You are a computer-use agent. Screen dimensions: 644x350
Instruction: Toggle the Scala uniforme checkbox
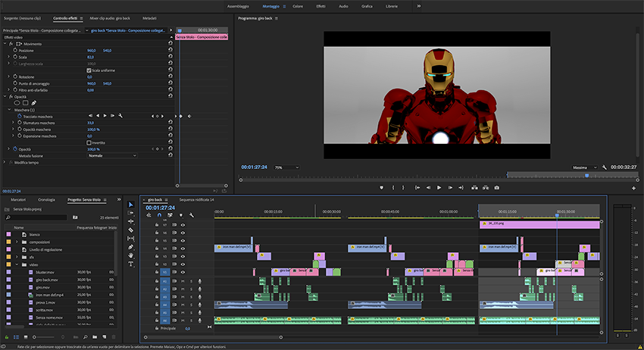click(89, 70)
